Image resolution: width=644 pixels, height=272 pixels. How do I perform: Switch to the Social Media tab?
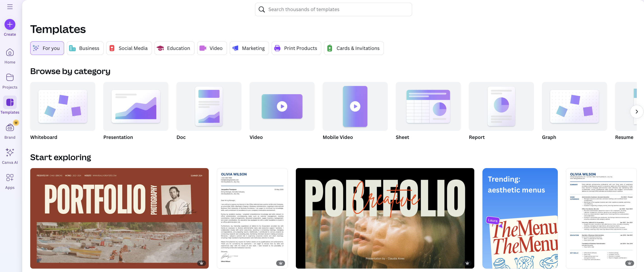coord(129,48)
